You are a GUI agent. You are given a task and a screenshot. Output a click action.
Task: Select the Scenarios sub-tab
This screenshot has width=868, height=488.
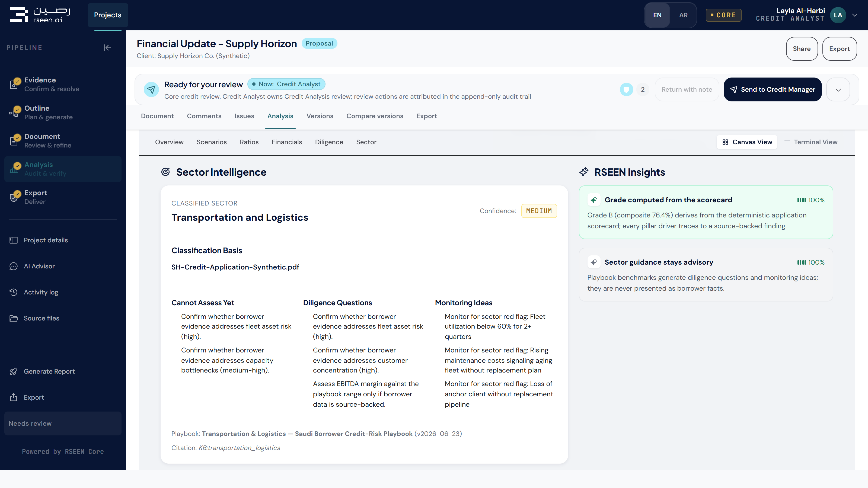tap(212, 142)
